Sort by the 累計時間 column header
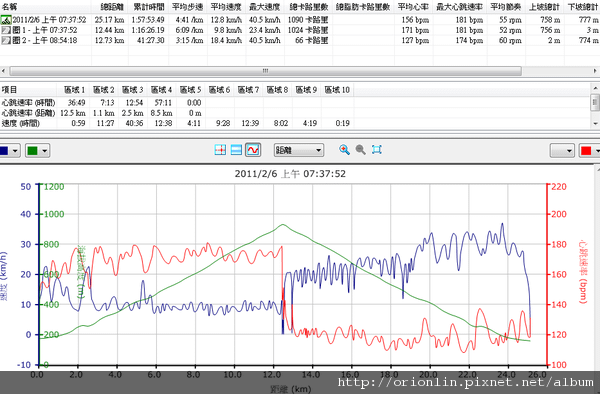Viewport: 600px width, 394px height. tap(149, 7)
